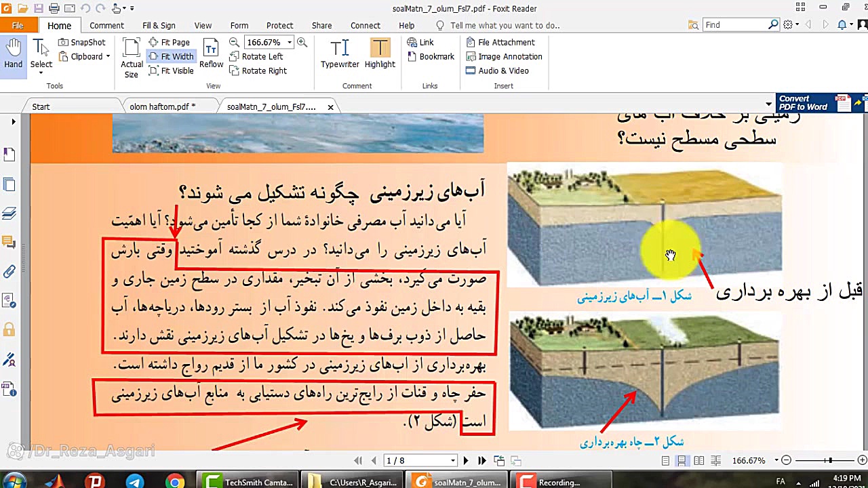The width and height of the screenshot is (868, 488).
Task: Open the Share tab
Action: [321, 25]
